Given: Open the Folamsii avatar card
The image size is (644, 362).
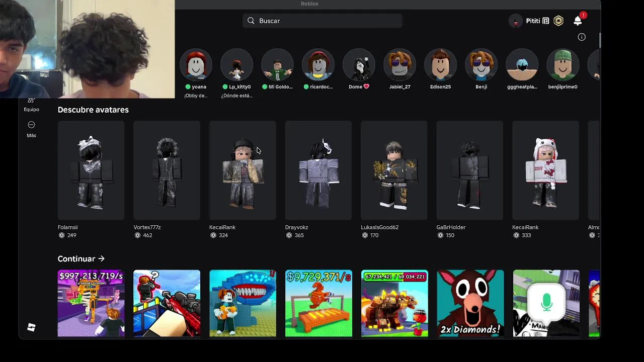Looking at the screenshot, I should coord(91,170).
